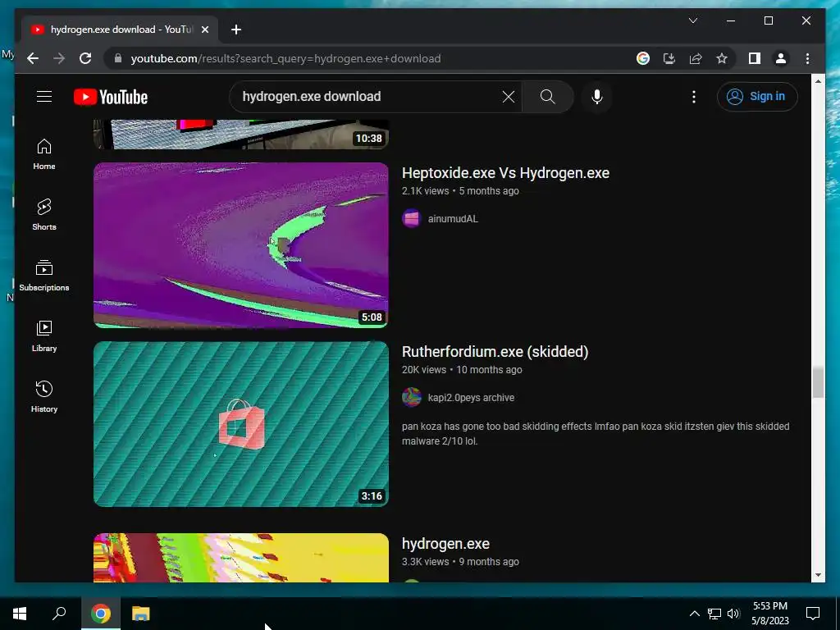Toggle Chrome side panel

pos(755,58)
